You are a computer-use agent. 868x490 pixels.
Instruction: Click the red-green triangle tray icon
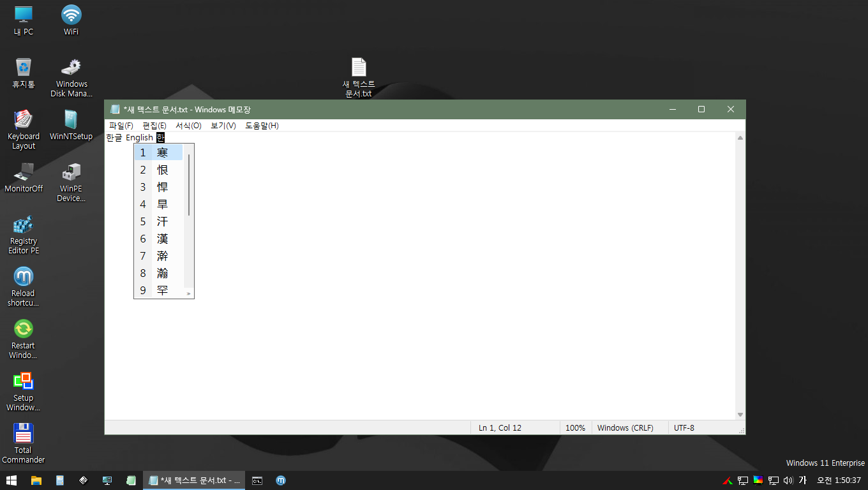pos(727,480)
